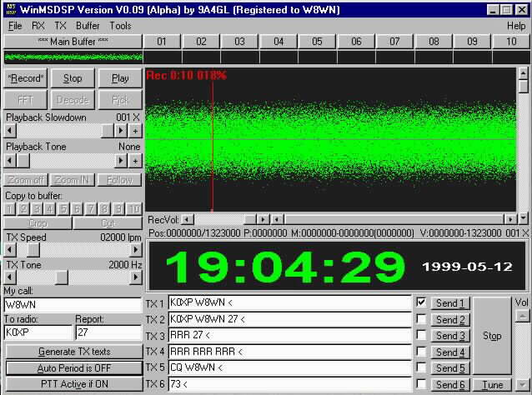Click the Crop button
The width and height of the screenshot is (532, 395).
coord(38,223)
